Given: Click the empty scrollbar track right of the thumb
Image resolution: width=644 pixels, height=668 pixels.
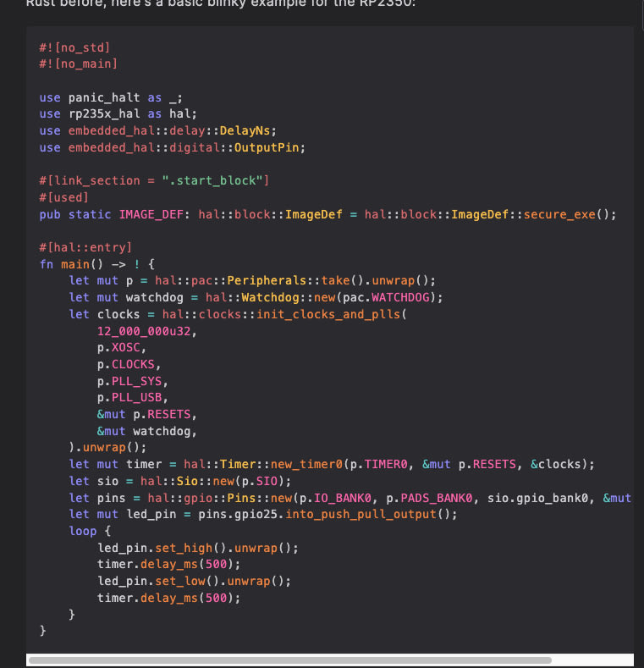Looking at the screenshot, I should click(592, 660).
